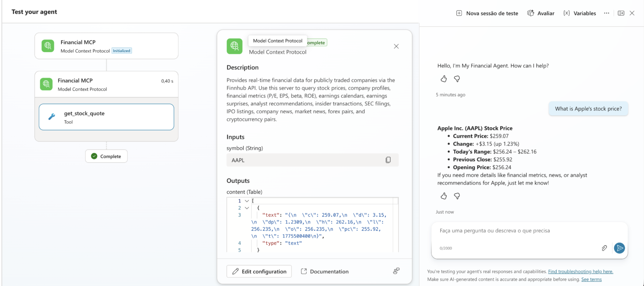
Task: Click the 'Test your agent' heading
Action: click(x=34, y=12)
